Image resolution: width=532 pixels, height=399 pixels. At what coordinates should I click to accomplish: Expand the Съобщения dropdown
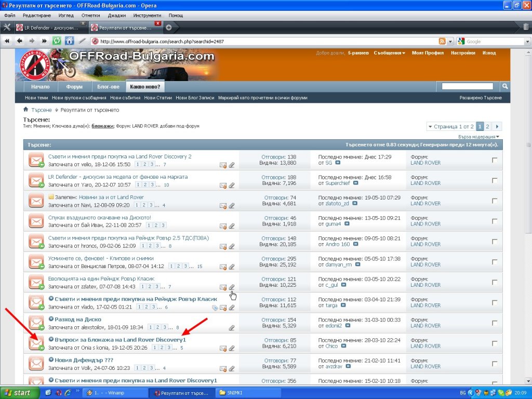[389, 53]
